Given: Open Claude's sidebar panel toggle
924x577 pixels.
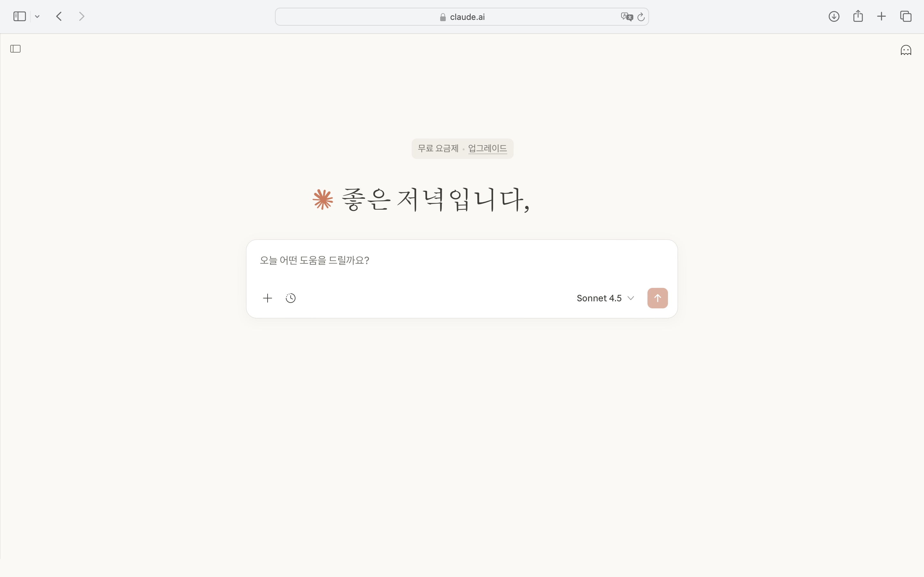Looking at the screenshot, I should (15, 49).
